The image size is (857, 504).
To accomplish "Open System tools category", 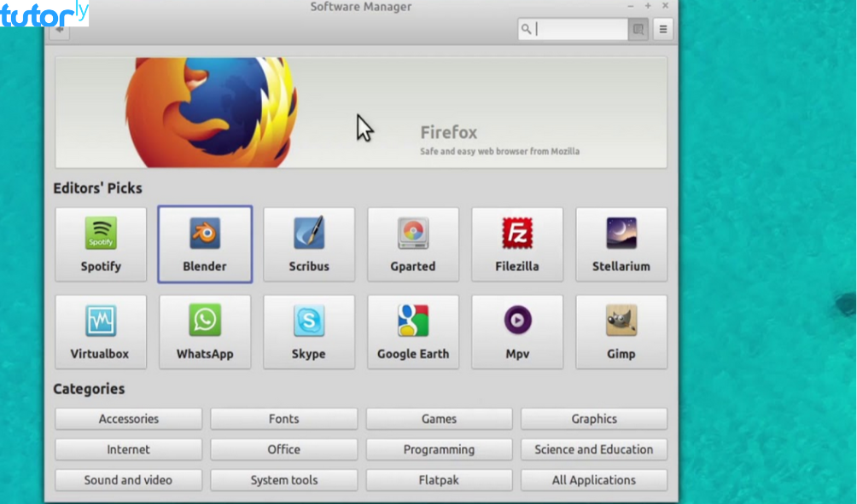I will 283,480.
